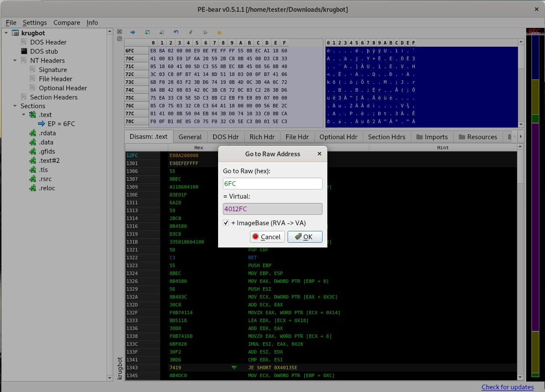Select the copy icon in the toolbar
The height and width of the screenshot is (392, 545).
[204, 32]
